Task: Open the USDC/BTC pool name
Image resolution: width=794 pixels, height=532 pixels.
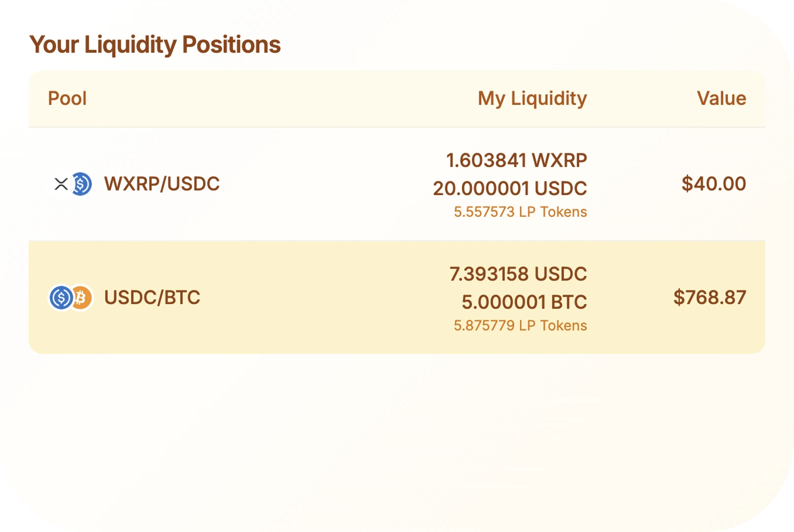Action: pyautogui.click(x=152, y=298)
